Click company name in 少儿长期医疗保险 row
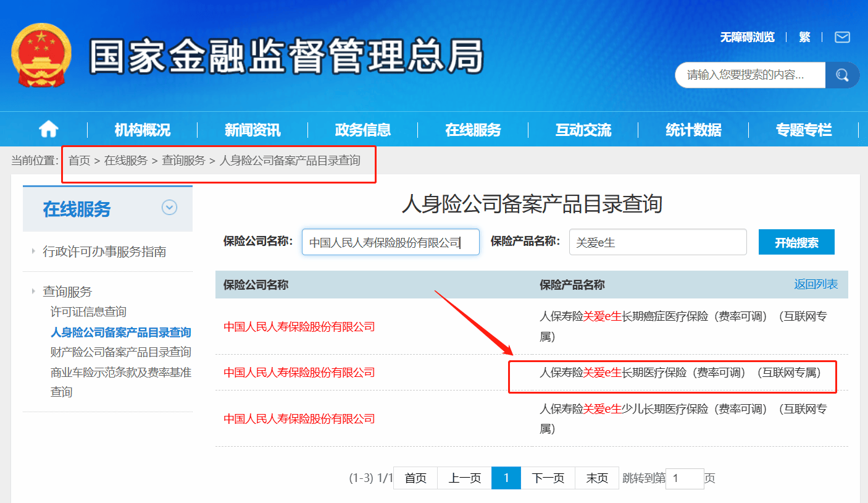The height and width of the screenshot is (503, 868). (299, 418)
